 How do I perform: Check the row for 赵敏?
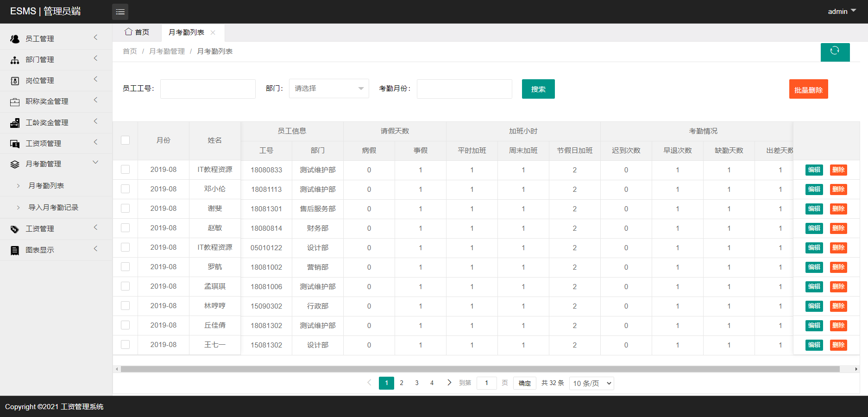(125, 228)
